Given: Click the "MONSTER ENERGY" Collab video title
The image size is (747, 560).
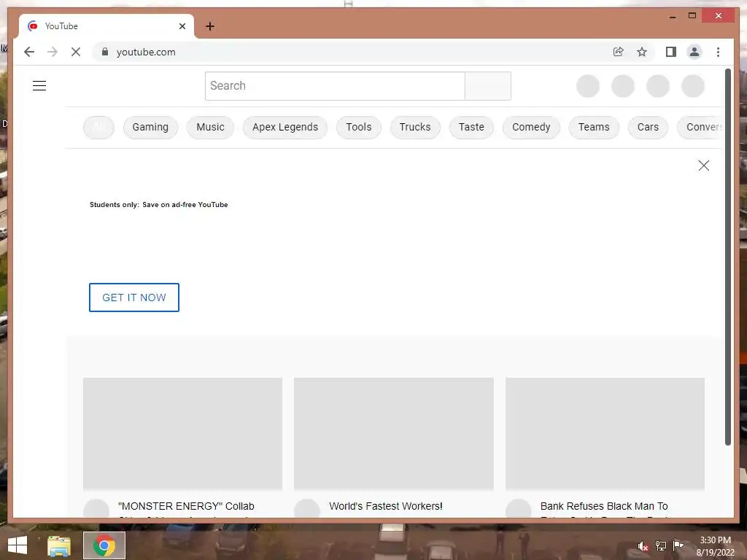Looking at the screenshot, I should coord(186,506).
